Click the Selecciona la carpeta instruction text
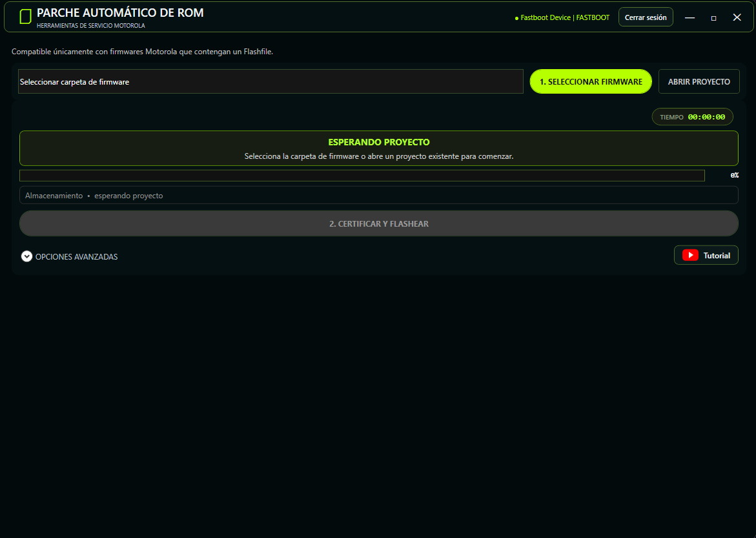This screenshot has height=538, width=756. [378, 156]
